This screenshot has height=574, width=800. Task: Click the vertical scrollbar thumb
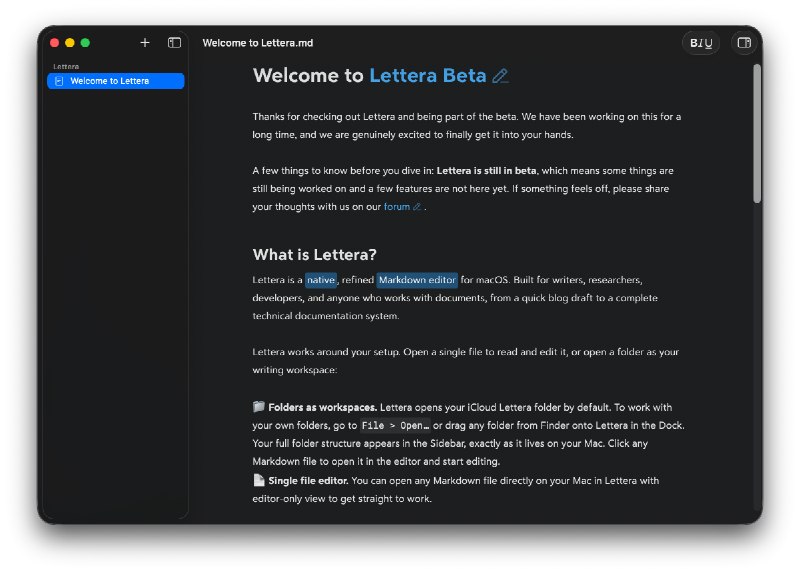pos(757,134)
